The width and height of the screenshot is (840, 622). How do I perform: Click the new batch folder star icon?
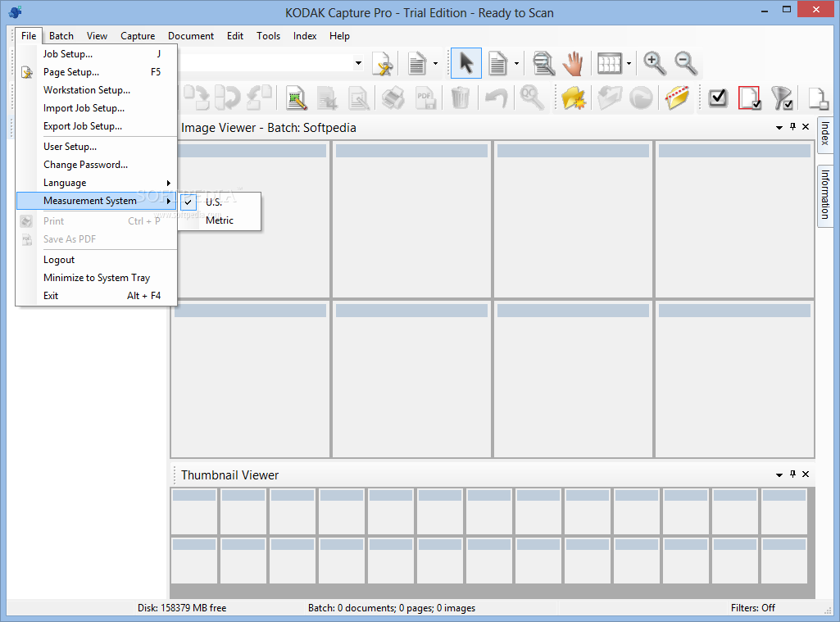[573, 98]
